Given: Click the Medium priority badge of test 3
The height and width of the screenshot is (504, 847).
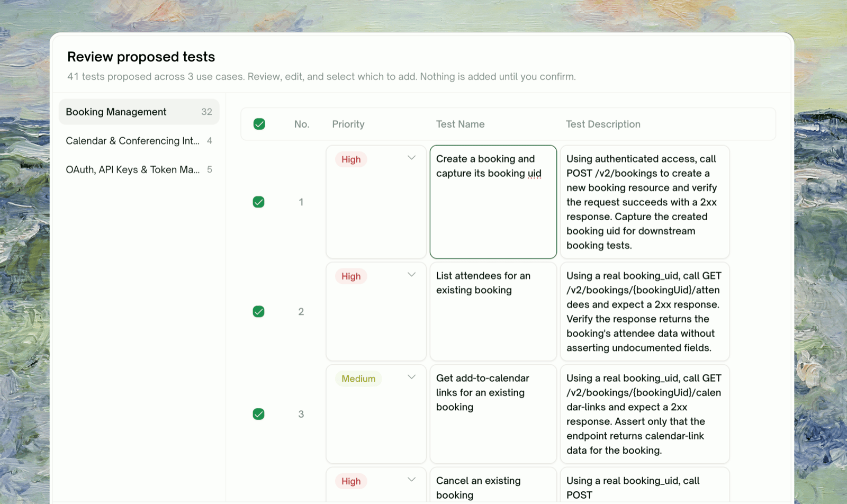Looking at the screenshot, I should coord(358,379).
